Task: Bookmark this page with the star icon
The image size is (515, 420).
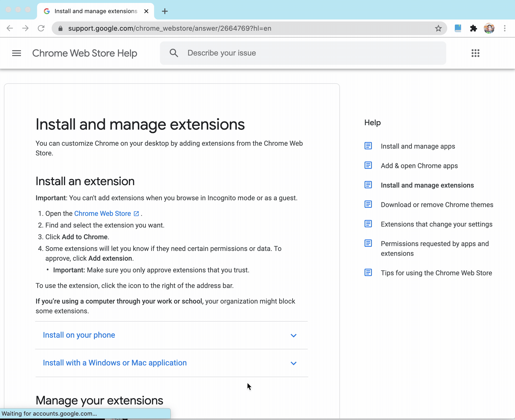Action: point(438,28)
